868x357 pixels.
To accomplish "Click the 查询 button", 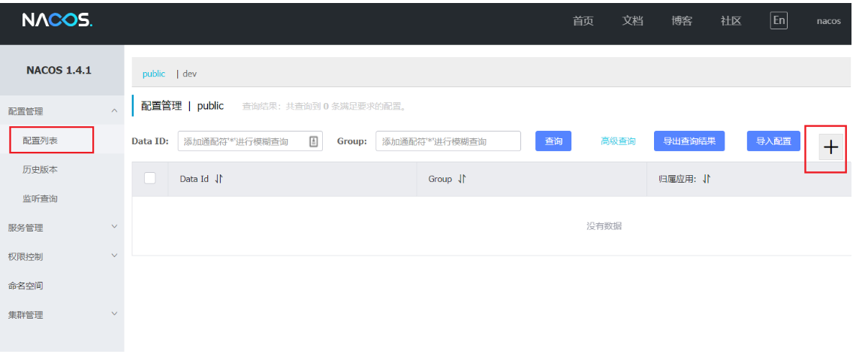I will click(553, 141).
